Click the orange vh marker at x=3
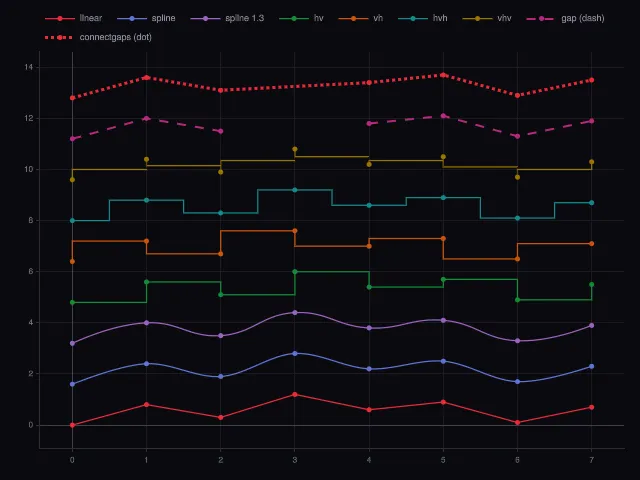The image size is (640, 480). [295, 231]
